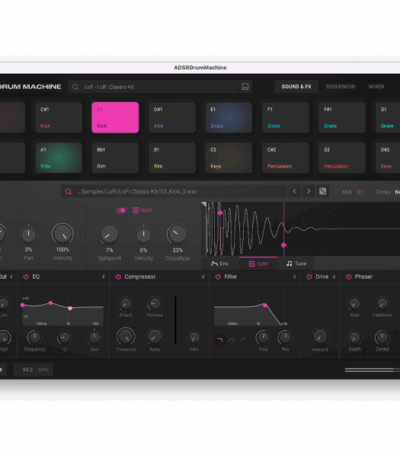Screen dimensions: 400x457
Task: Collapse the Out panel chevron
Action: click(11, 277)
